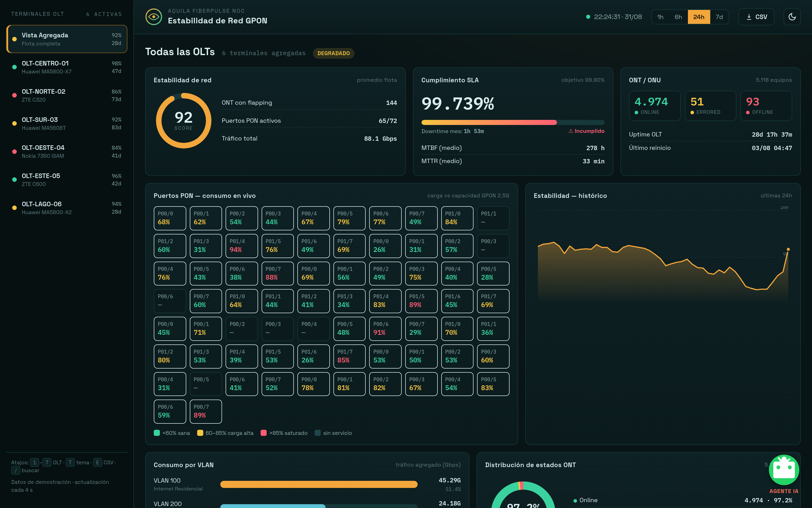812x508 pixels.
Task: Select PON port P00/0 at 68%
Action: point(170,218)
